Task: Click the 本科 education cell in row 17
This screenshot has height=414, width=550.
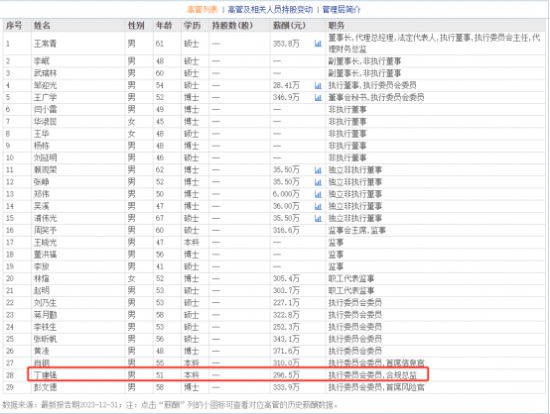Action: 192,242
